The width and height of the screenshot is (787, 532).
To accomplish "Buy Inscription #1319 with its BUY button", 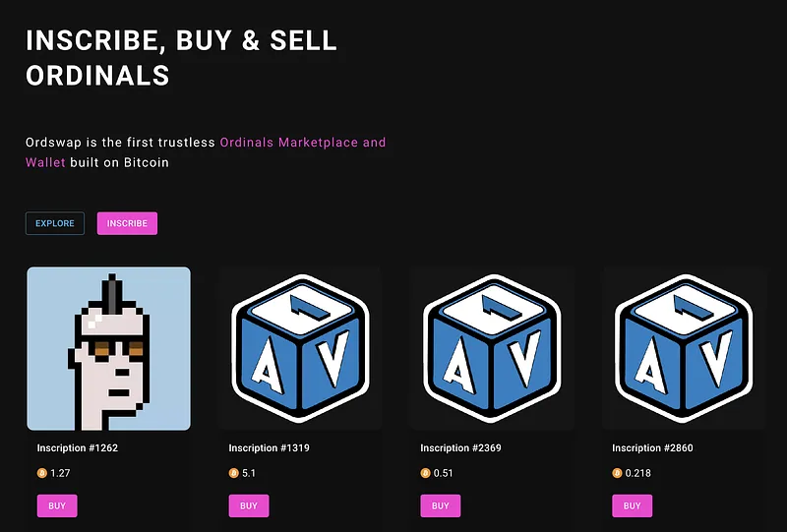I will (x=249, y=505).
